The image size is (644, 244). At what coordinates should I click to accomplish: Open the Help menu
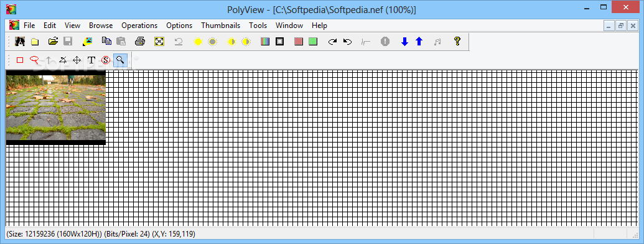319,26
